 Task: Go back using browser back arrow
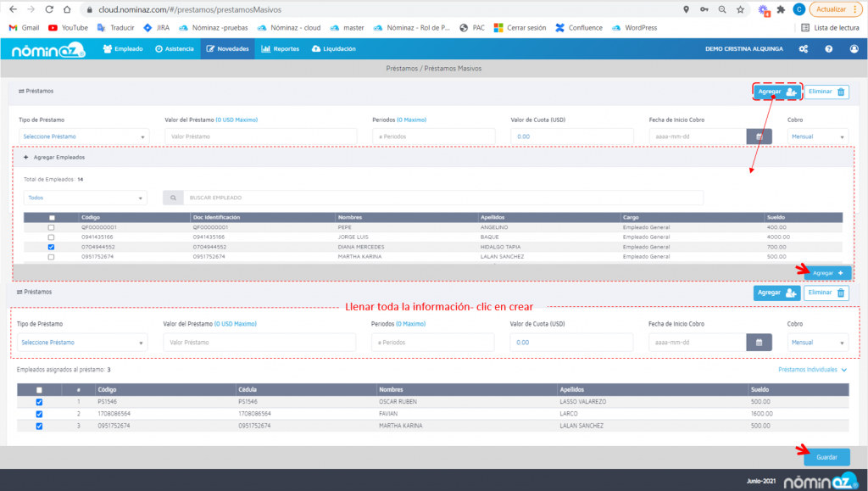click(14, 9)
